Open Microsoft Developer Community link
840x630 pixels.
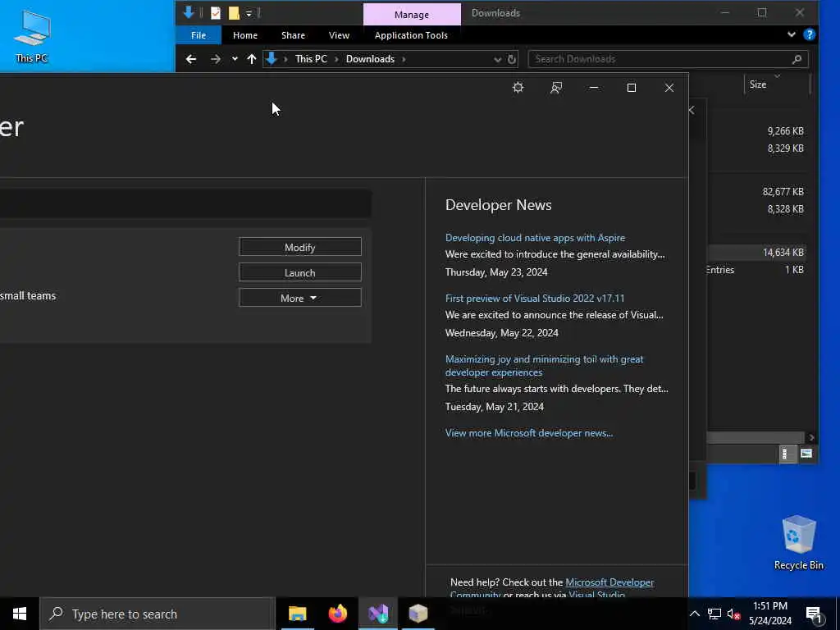click(609, 582)
